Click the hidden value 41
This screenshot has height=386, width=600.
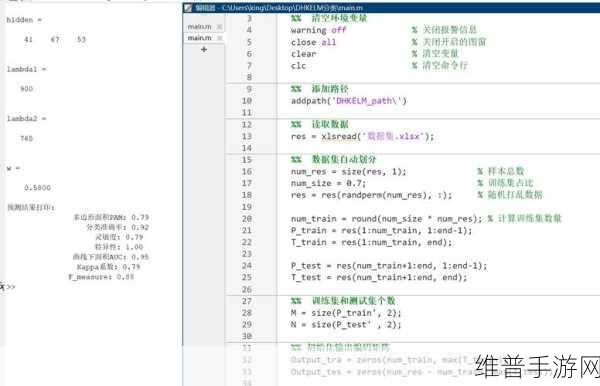pos(28,39)
